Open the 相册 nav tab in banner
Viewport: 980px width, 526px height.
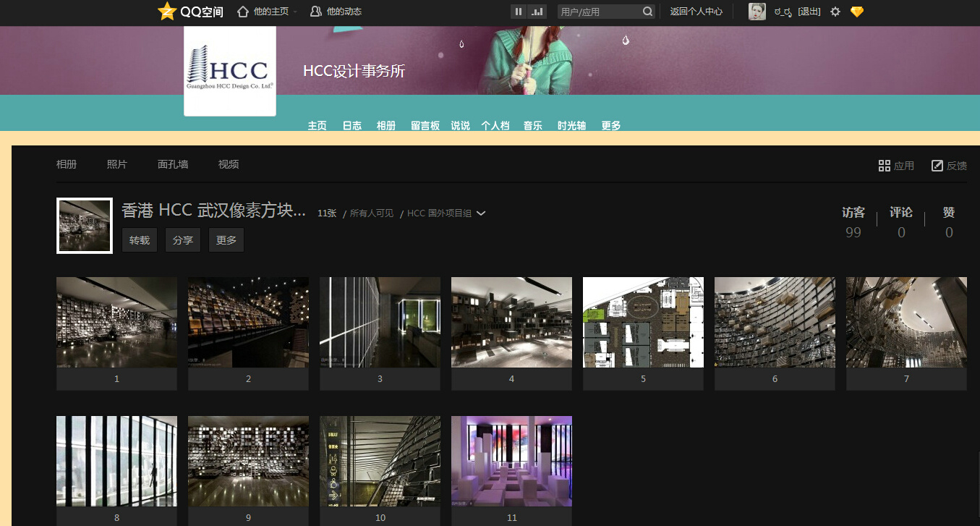pos(386,126)
